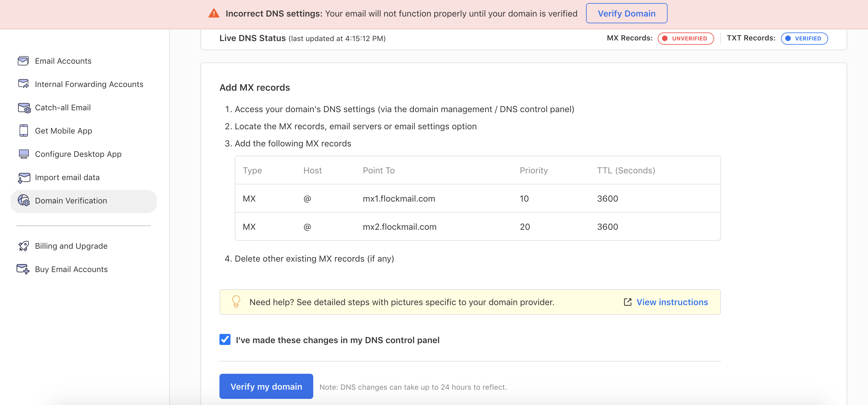Click priority value 20 in table
The image size is (868, 405).
tap(525, 227)
